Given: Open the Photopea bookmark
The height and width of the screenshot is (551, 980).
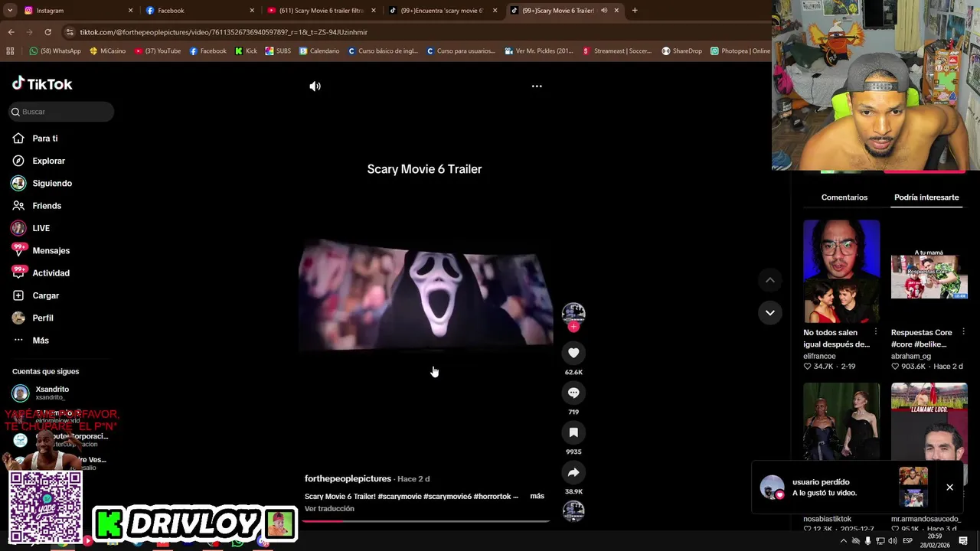Looking at the screenshot, I should [740, 51].
